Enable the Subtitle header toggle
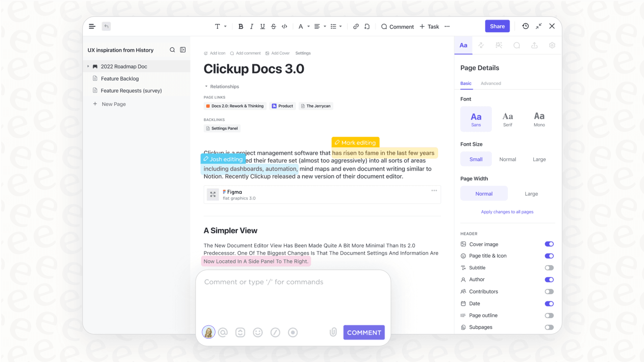 pyautogui.click(x=549, y=267)
